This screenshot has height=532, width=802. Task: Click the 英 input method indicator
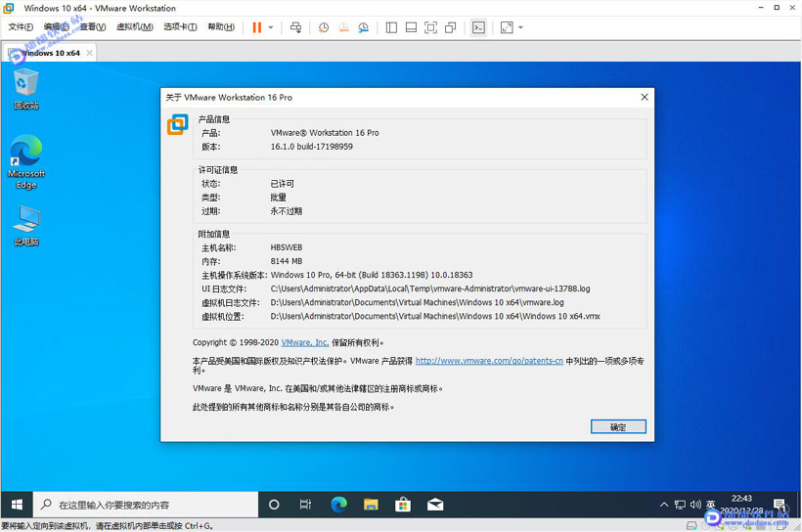tap(710, 505)
